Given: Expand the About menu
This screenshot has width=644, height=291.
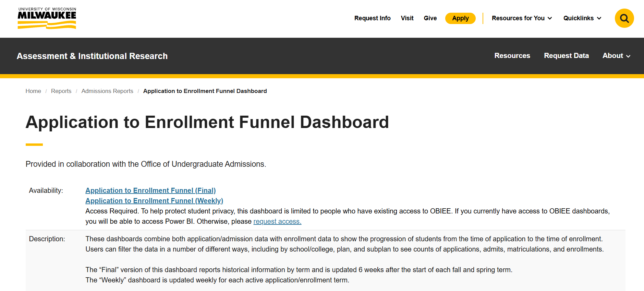Looking at the screenshot, I should click(616, 56).
